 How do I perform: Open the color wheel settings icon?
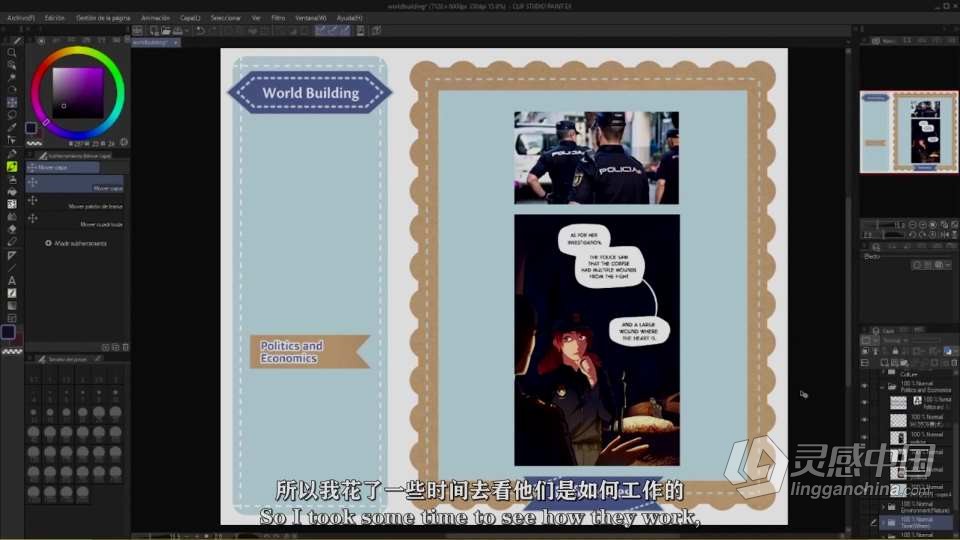124,142
